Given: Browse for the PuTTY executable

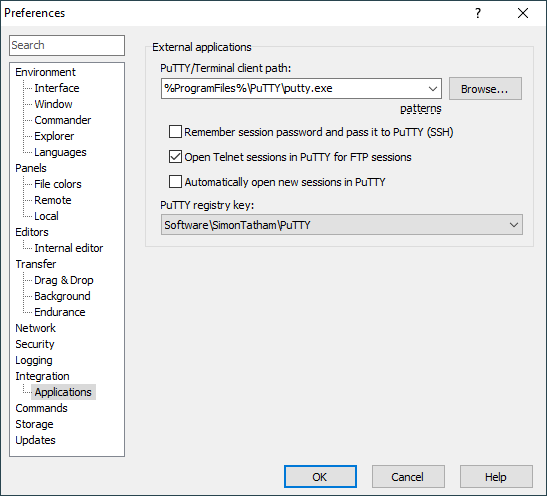Looking at the screenshot, I should click(x=485, y=89).
